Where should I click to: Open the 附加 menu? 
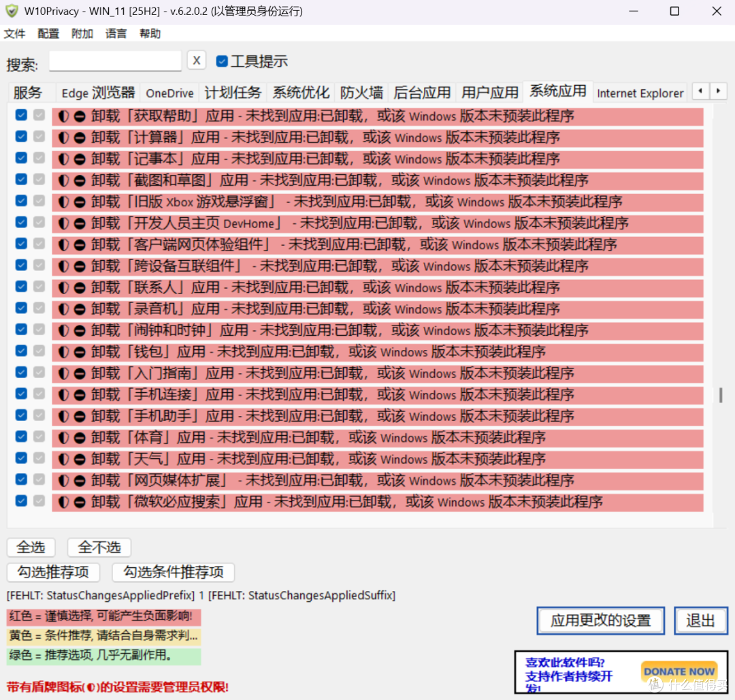[82, 34]
